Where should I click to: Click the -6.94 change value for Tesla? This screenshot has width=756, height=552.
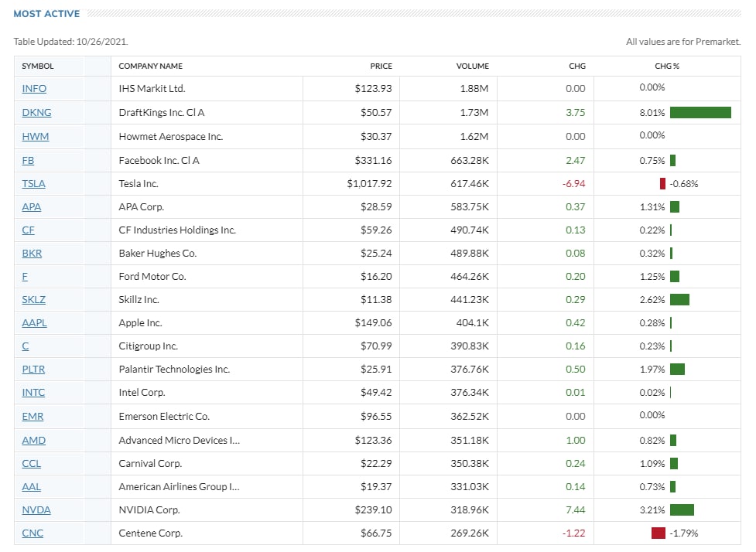click(573, 184)
